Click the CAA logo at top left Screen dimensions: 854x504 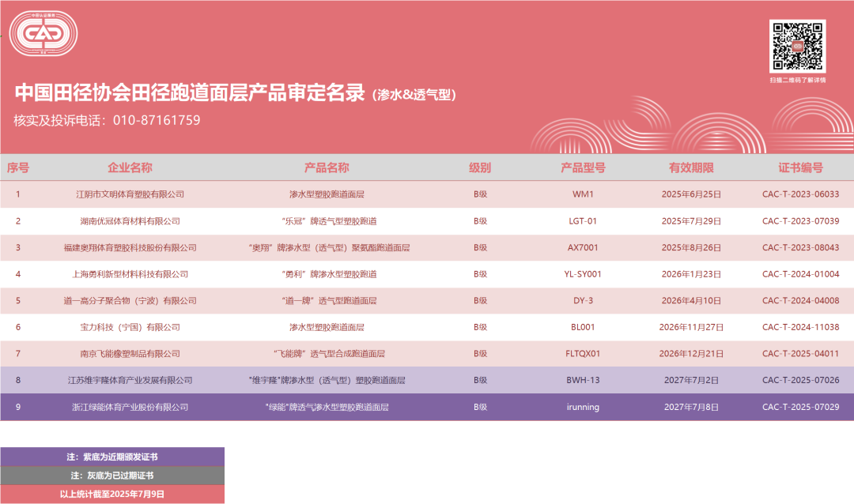[43, 33]
